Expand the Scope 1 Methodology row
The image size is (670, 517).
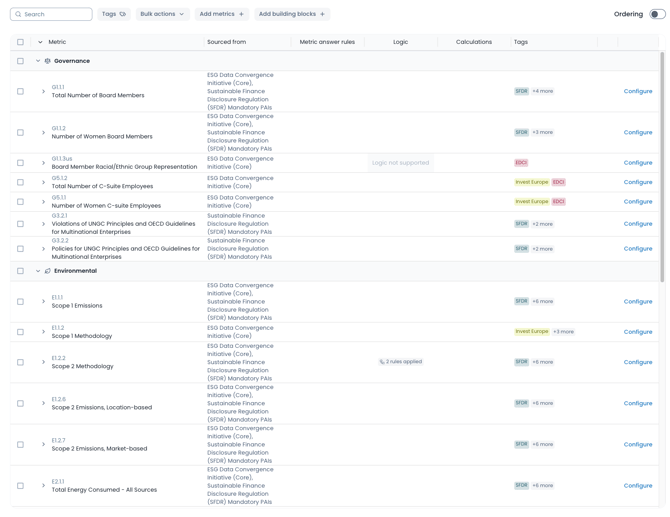[43, 332]
